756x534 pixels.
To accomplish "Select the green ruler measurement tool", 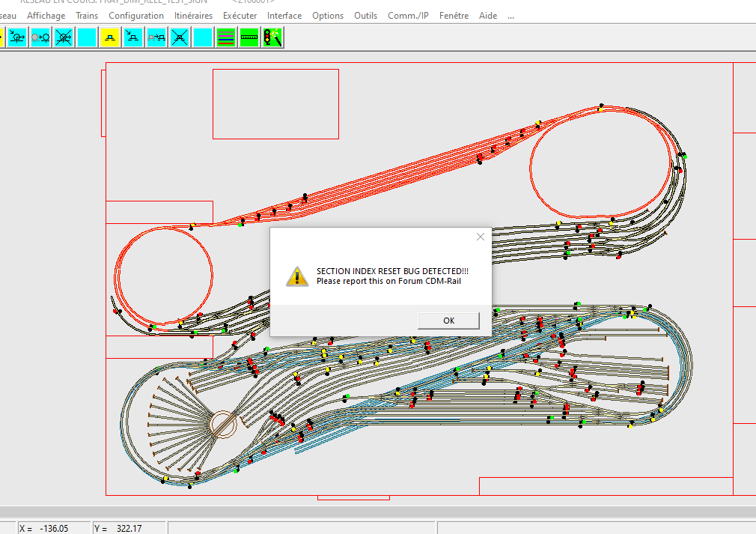I will 249,37.
